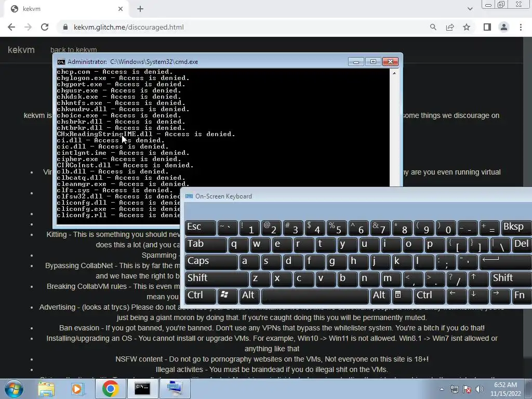Toggle the left Shift on-screen key
This screenshot has width=532, height=399.
point(217,279)
